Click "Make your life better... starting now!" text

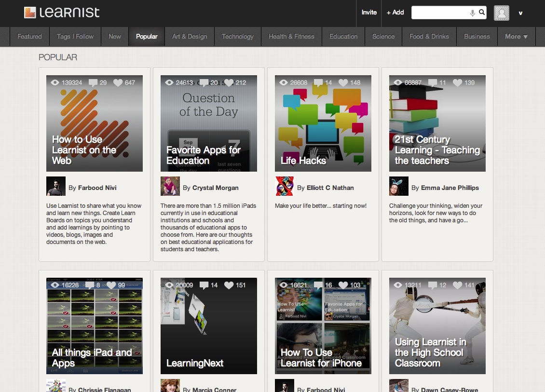tap(321, 206)
